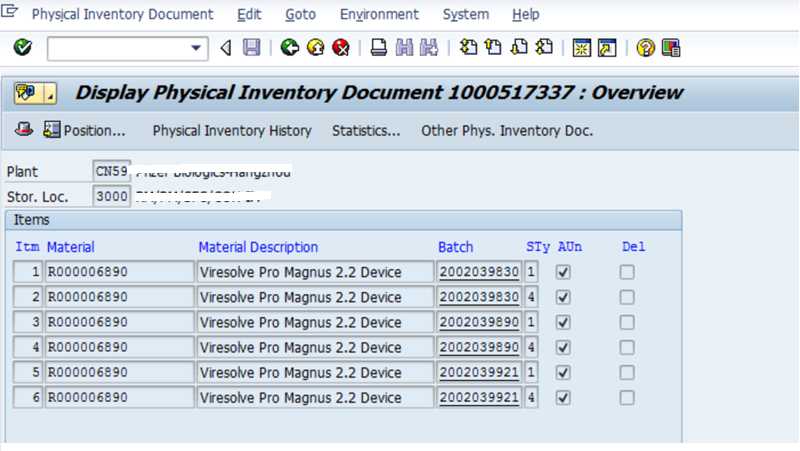
Task: Check the Del checkbox for item 1
Action: 627,272
